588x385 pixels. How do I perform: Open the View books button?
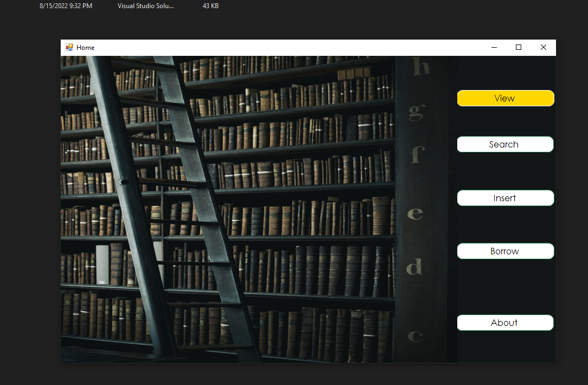click(x=505, y=98)
